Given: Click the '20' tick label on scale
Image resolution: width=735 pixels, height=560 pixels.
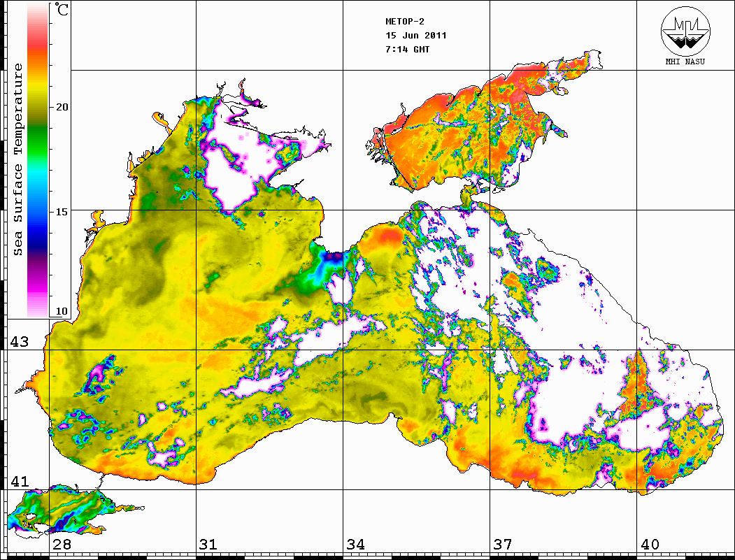Looking at the screenshot, I should 62,107.
